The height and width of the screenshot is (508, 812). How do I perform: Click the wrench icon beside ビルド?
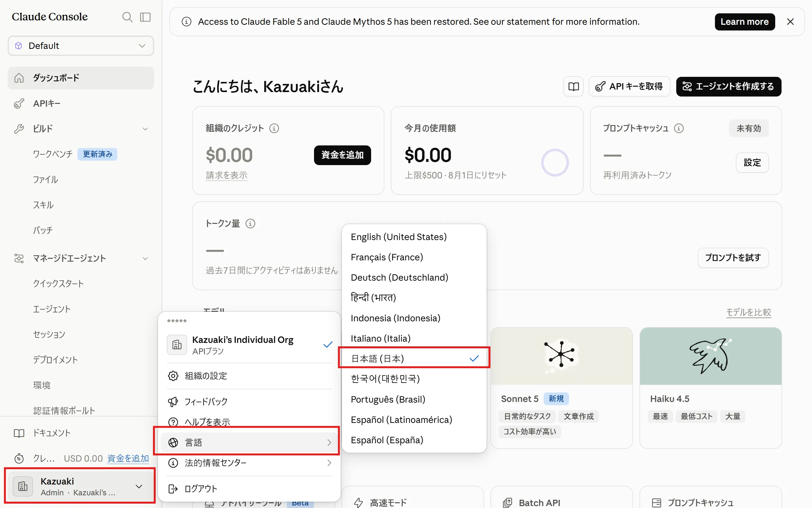pyautogui.click(x=19, y=129)
